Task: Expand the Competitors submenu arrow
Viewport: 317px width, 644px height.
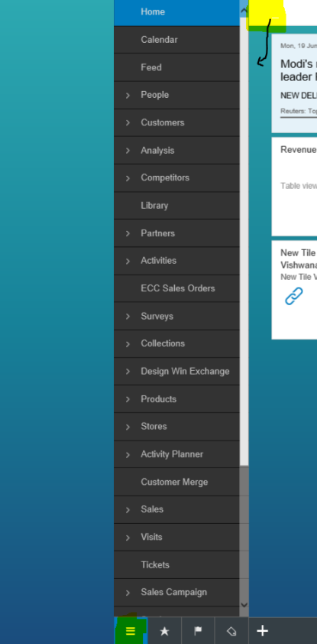Action: 128,178
